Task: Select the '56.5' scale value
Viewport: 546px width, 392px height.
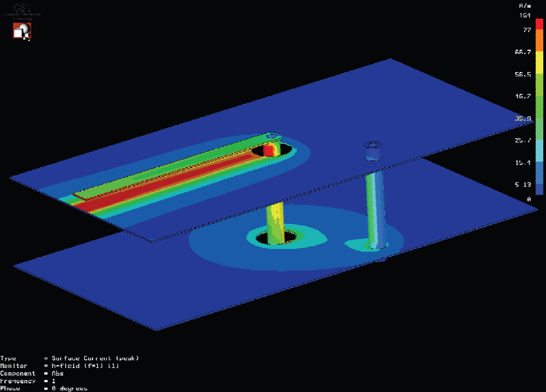Action: (x=523, y=74)
